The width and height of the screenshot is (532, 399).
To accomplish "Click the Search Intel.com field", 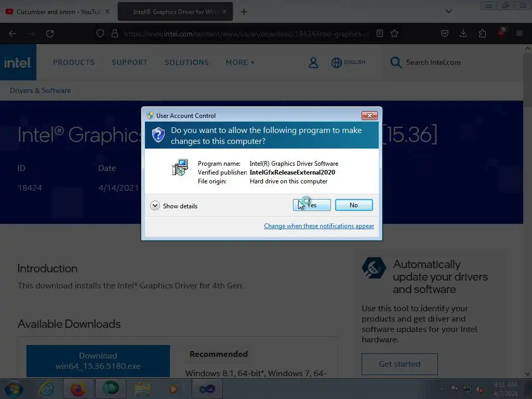I will [x=433, y=62].
